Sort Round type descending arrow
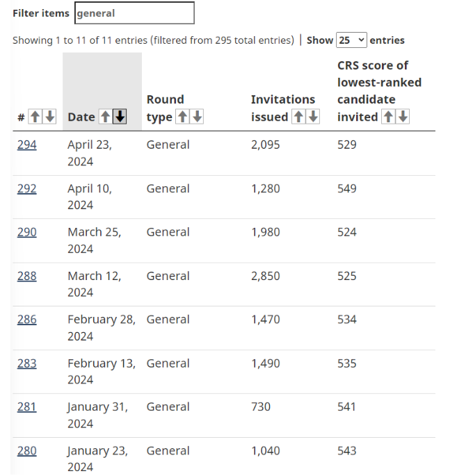The image size is (457, 476). tap(197, 117)
